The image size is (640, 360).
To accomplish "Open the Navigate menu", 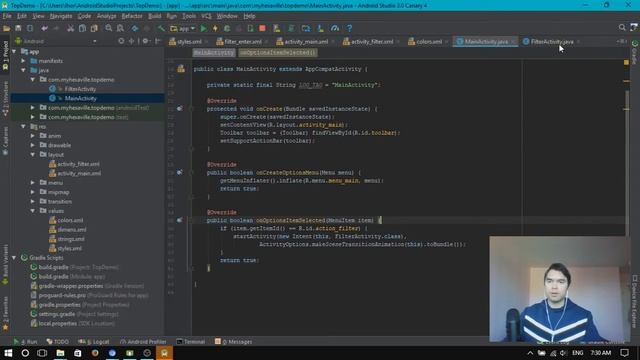I will point(61,16).
